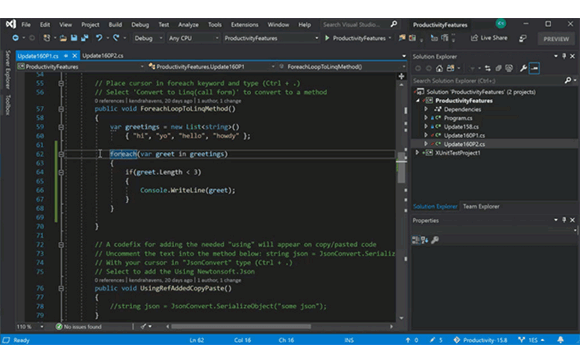Close the Update160P1.cs tab
The image size is (580, 363).
(x=74, y=56)
